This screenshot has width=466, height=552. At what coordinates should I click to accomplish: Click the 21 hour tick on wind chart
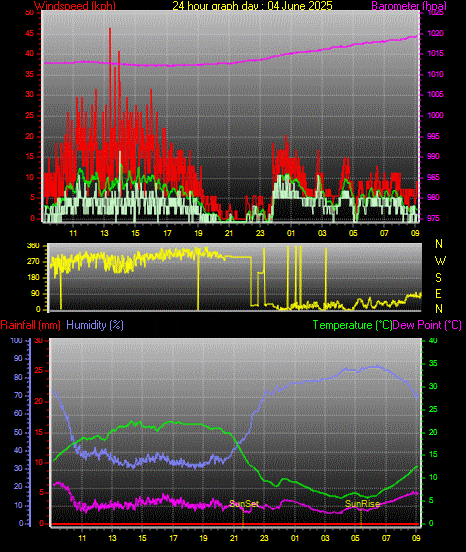coord(229,233)
